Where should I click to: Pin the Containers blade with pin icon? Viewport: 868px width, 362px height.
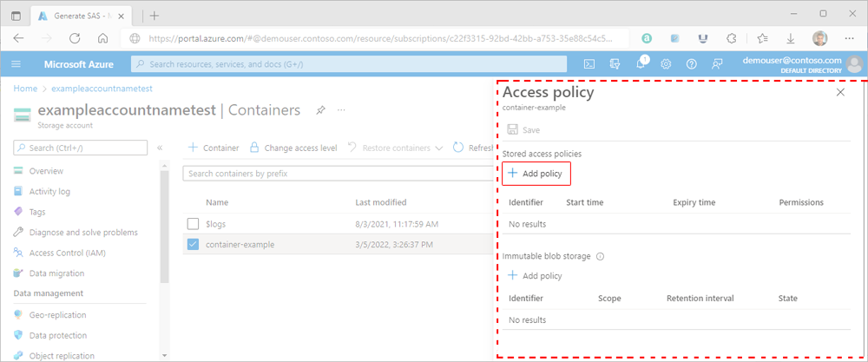coord(320,110)
